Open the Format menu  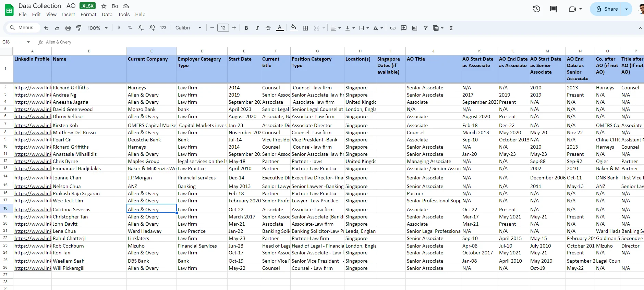(88, 14)
